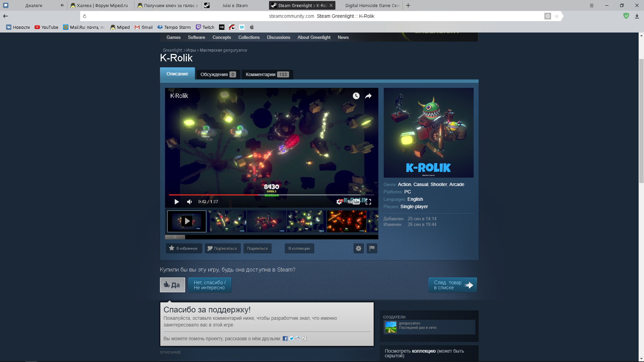The height and width of the screenshot is (362, 644).
Task: Play the K-Rolik video
Action: [x=177, y=202]
